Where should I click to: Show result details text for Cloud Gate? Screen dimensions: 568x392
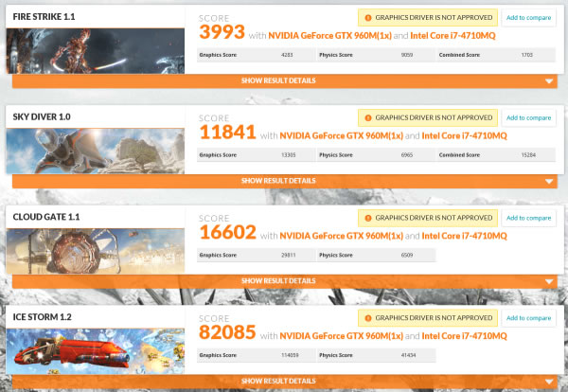click(x=278, y=281)
